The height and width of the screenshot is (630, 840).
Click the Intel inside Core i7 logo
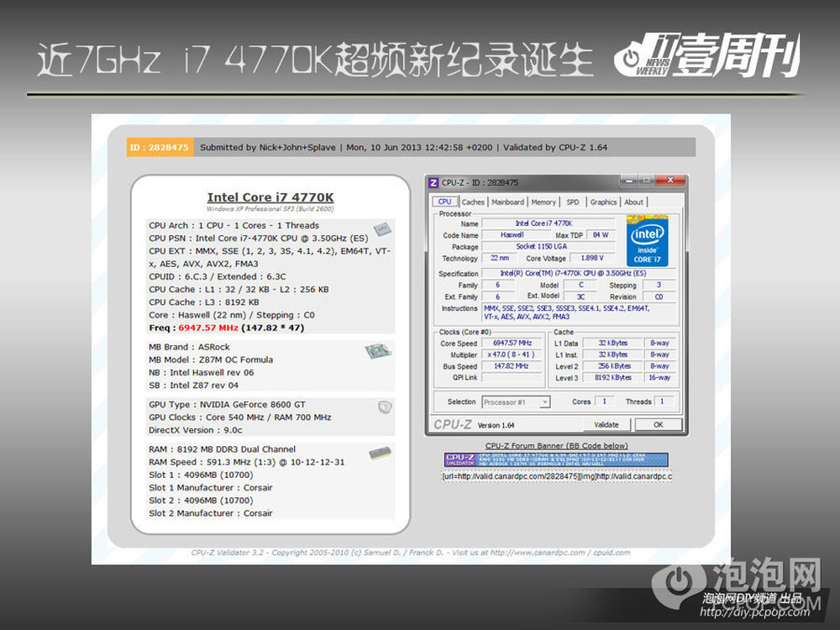647,240
